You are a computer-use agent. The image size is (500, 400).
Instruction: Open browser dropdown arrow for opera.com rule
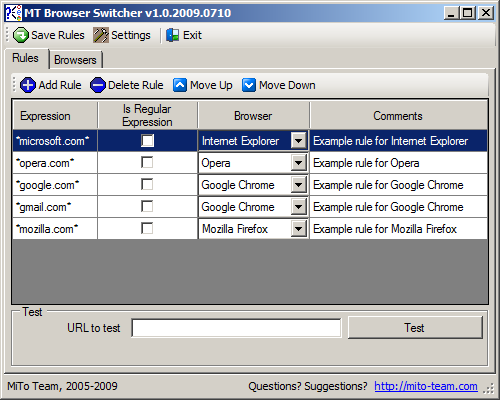299,163
